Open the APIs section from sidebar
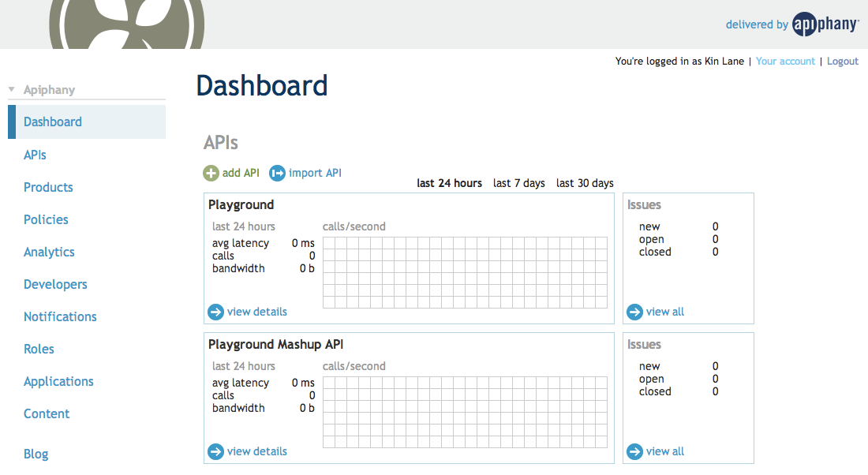 click(35, 154)
